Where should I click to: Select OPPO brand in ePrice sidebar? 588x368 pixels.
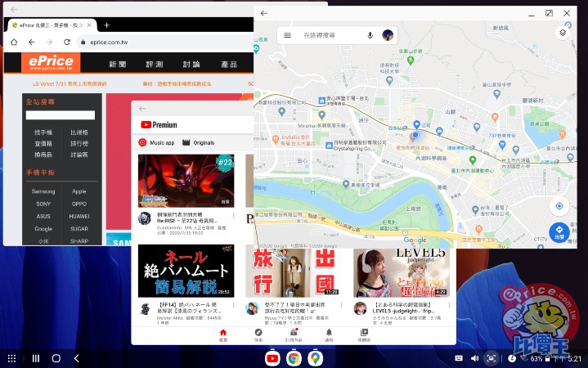click(79, 204)
